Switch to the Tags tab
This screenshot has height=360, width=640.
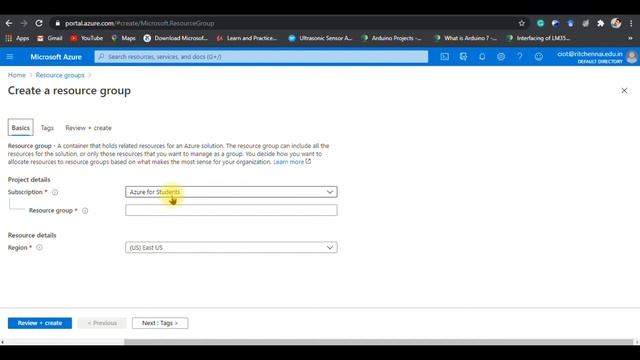(47, 128)
